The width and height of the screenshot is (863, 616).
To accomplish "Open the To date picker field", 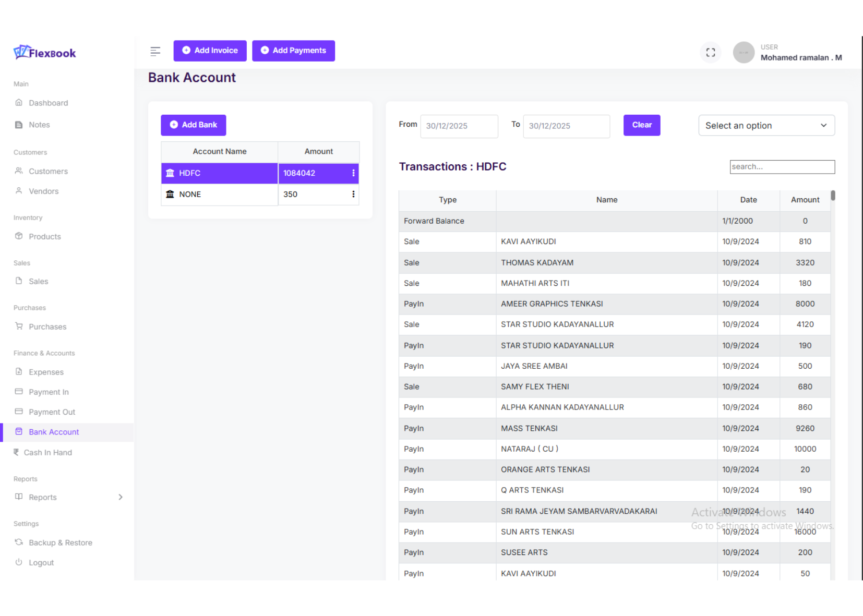I will tap(566, 126).
